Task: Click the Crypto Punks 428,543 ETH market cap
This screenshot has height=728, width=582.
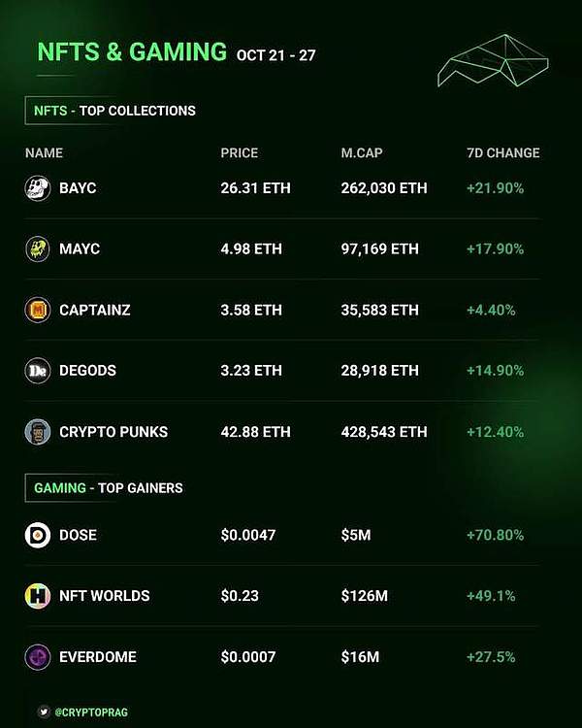Action: click(x=384, y=432)
